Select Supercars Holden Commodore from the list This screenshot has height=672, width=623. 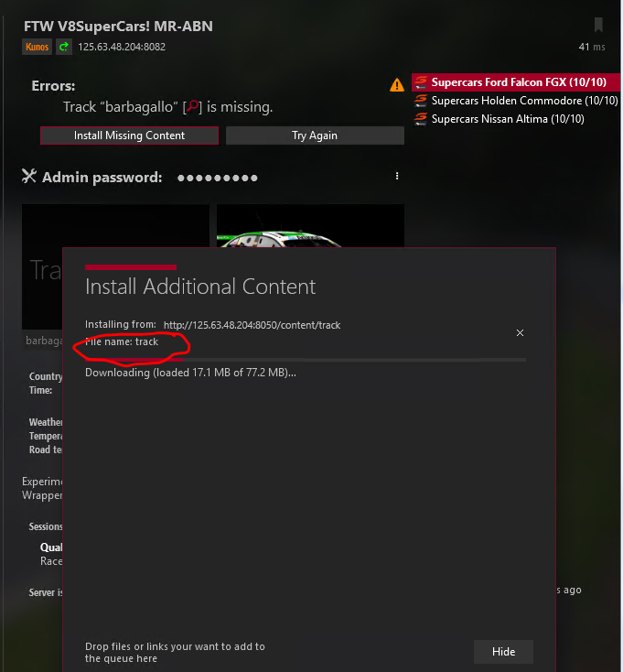[516, 101]
